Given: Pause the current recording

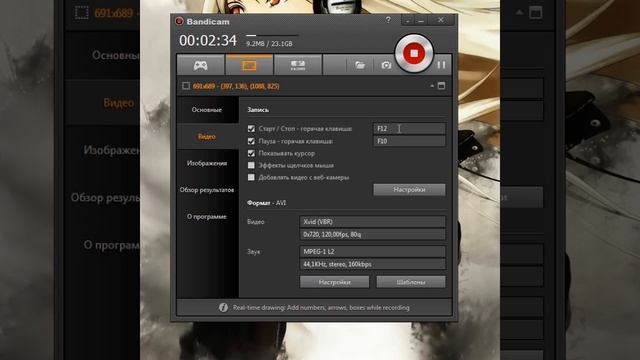Looking at the screenshot, I should pyautogui.click(x=441, y=65).
